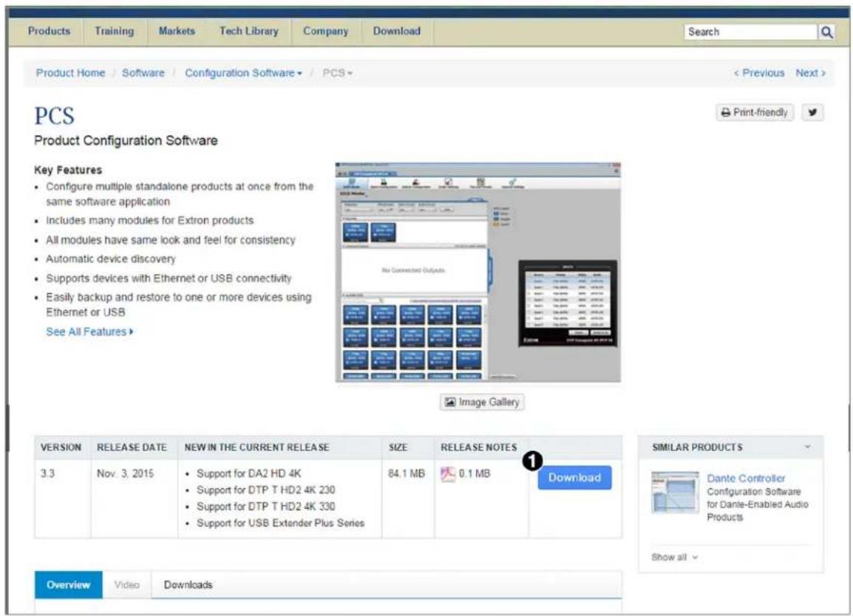Click Support for DTP T HD2 4K 330

[x=266, y=507]
